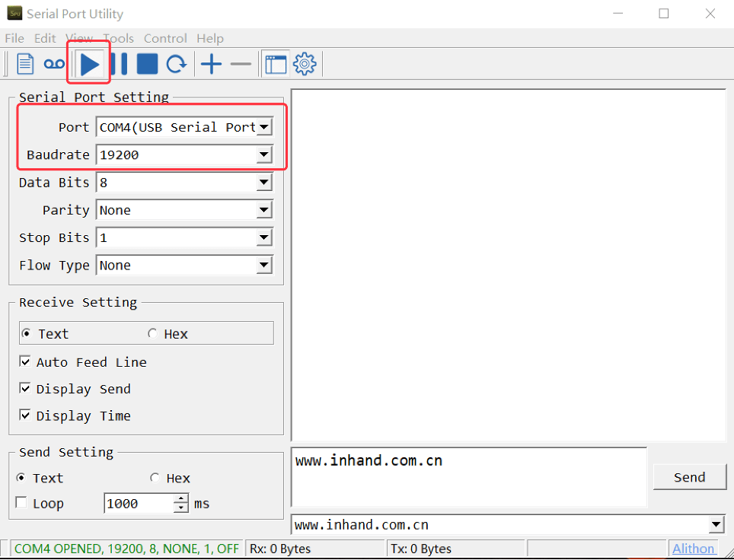Click the new document toolbar icon
Image resolution: width=734 pixels, height=560 pixels.
tap(26, 65)
